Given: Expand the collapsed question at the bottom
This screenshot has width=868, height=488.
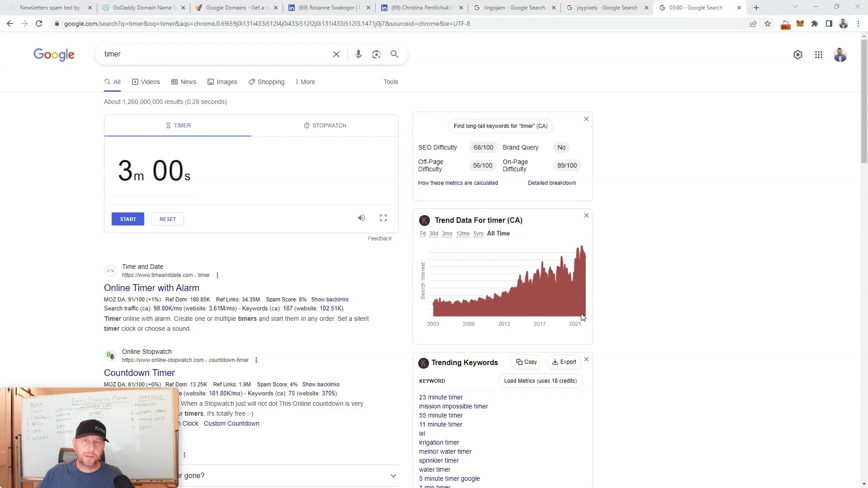Looking at the screenshot, I should (x=393, y=475).
